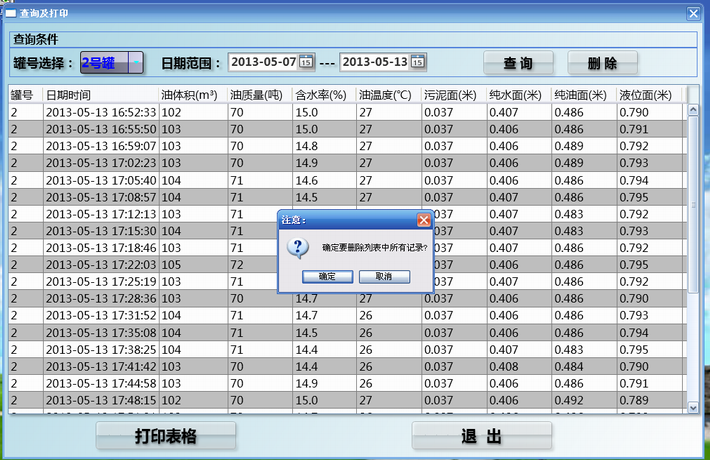The height and width of the screenshot is (460, 710).
Task: Click the 退出 exit button
Action: click(x=481, y=436)
